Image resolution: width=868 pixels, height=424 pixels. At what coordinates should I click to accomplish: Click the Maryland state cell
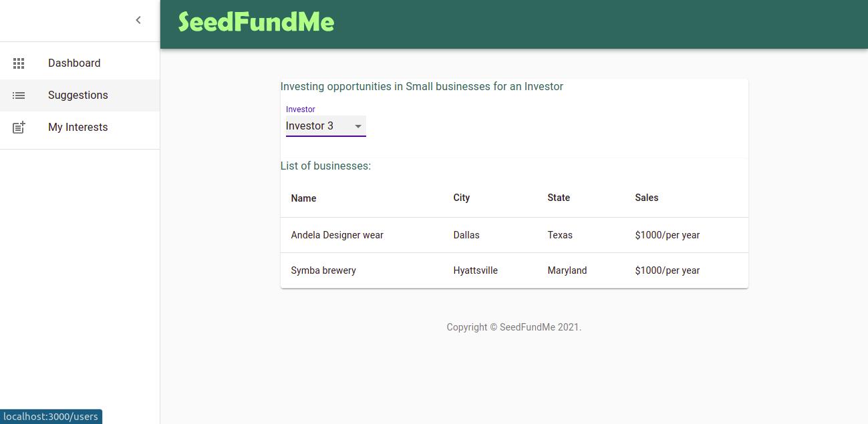[567, 270]
